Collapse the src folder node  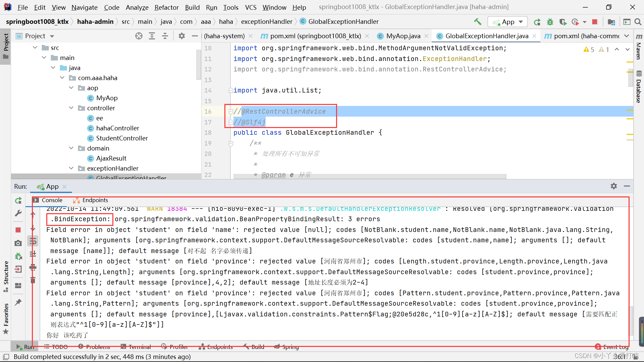click(x=35, y=48)
